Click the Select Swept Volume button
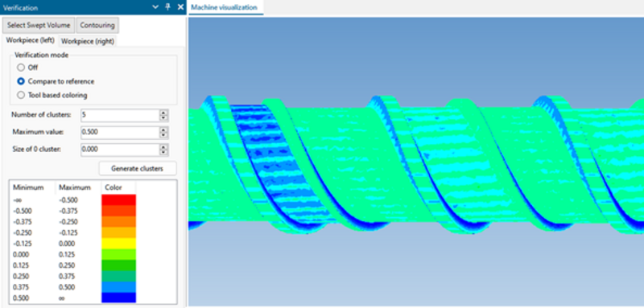Screen dimensions: 644x308 39,25
